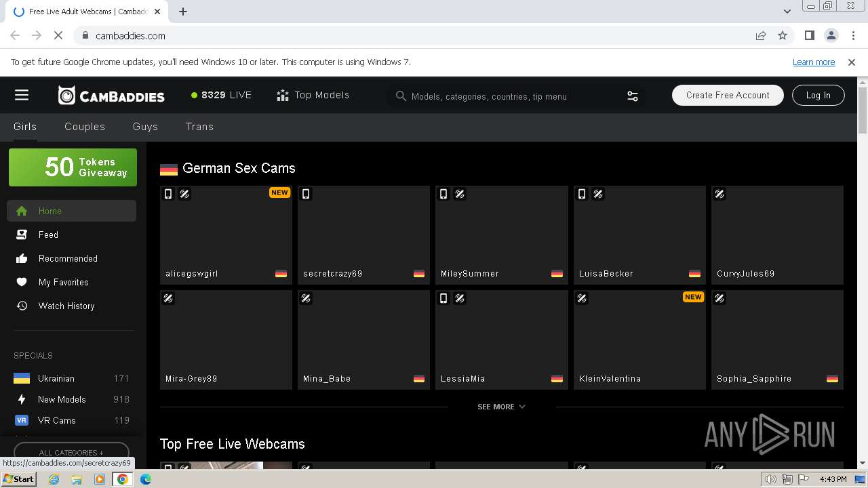This screenshot has height=488, width=868.
Task: Open the 50 Tokens Giveaway banner
Action: [x=73, y=167]
